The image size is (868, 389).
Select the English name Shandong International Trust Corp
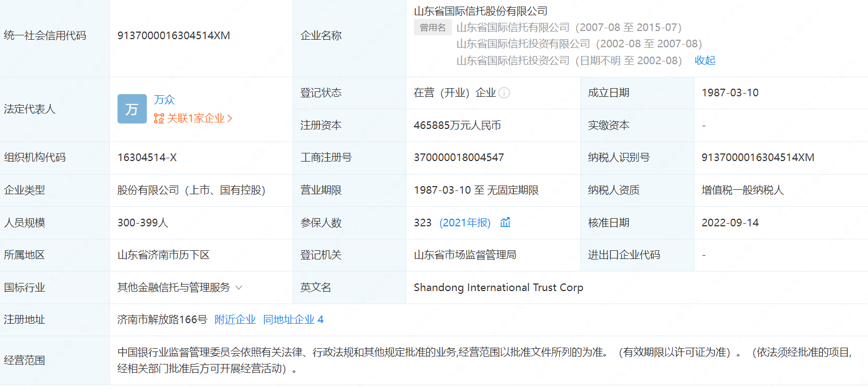pyautogui.click(x=498, y=287)
